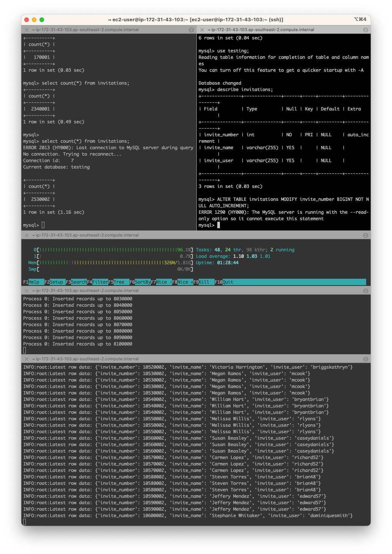Open pane menu of Inserted records pane

pos(366,290)
